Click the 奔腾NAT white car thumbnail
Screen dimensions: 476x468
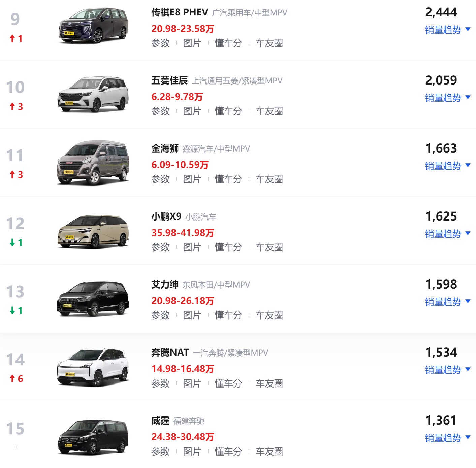[x=93, y=367]
